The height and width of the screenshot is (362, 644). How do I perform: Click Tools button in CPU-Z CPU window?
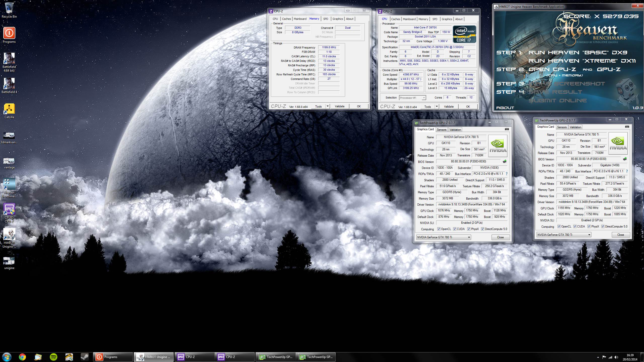coord(428,107)
